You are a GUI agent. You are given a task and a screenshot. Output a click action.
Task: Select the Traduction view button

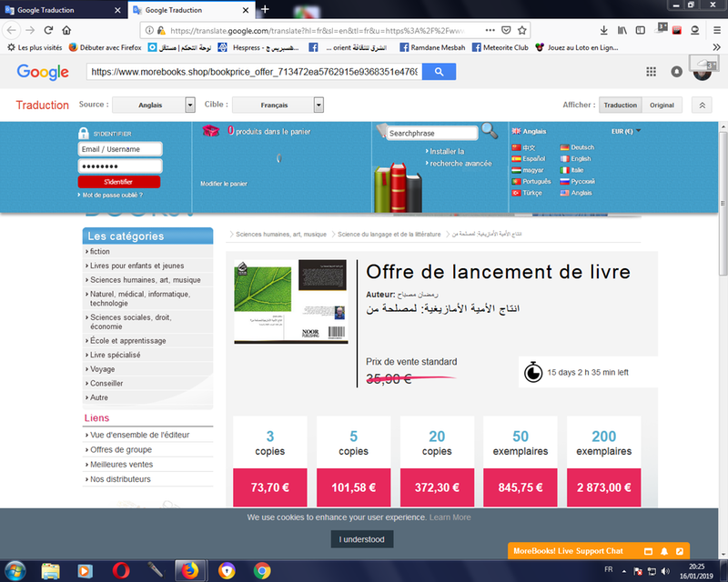pyautogui.click(x=621, y=105)
